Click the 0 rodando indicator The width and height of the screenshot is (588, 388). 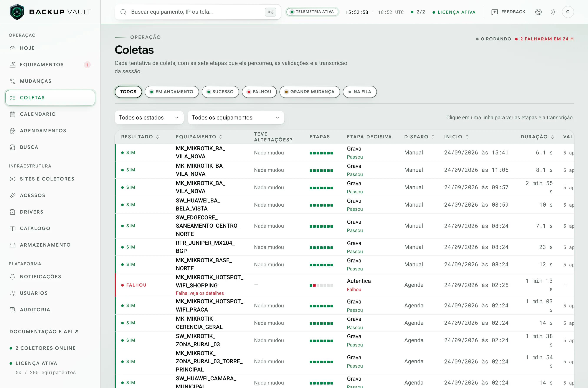(493, 39)
